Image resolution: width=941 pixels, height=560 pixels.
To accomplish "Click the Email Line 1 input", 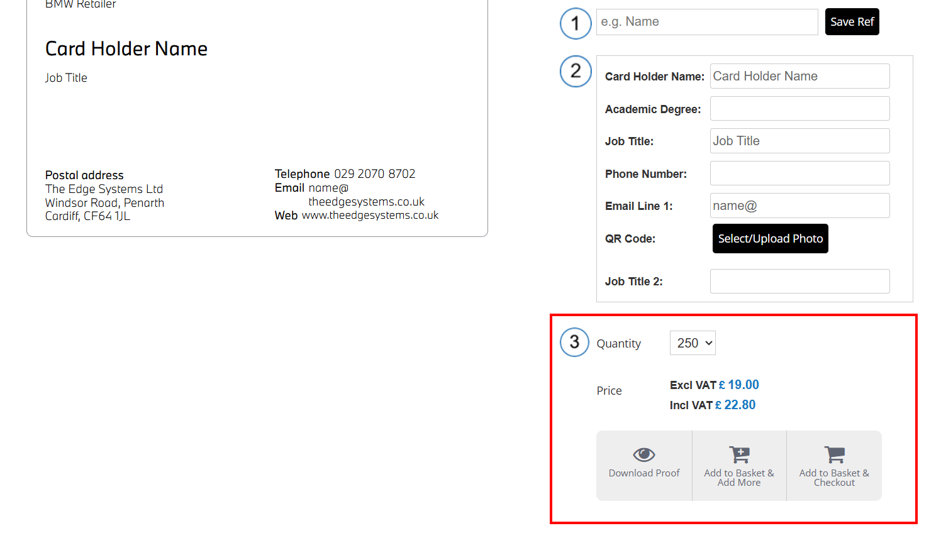I will coord(799,206).
